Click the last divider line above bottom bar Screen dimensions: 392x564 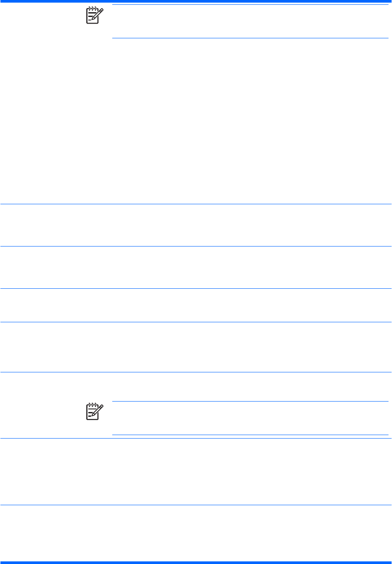tap(196, 505)
